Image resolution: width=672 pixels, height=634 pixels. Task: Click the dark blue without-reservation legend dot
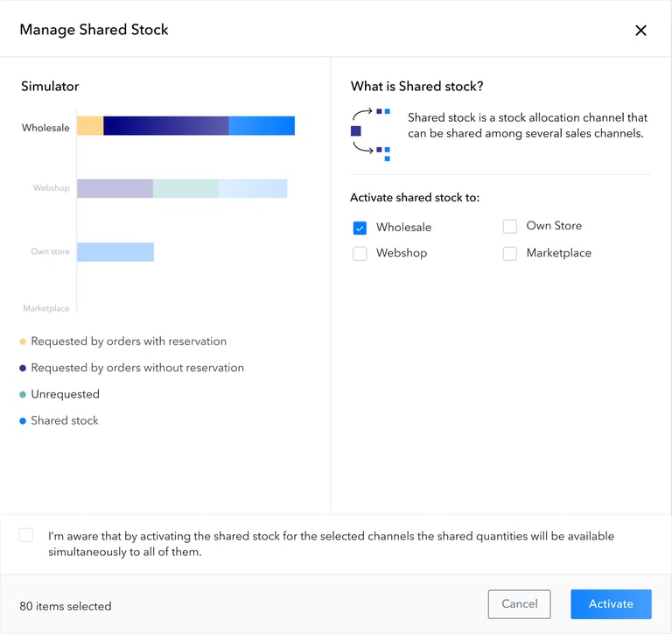pos(23,368)
